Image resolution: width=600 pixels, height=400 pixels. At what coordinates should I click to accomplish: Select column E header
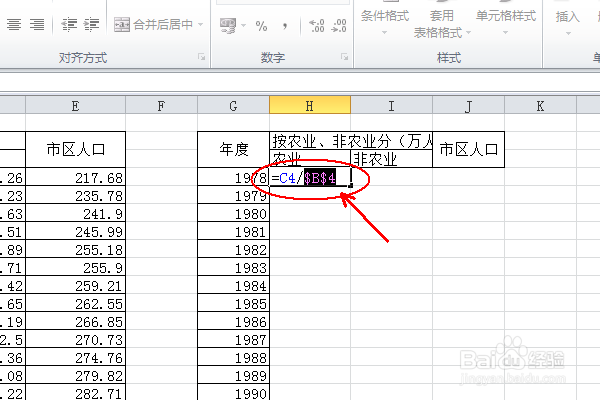point(75,106)
